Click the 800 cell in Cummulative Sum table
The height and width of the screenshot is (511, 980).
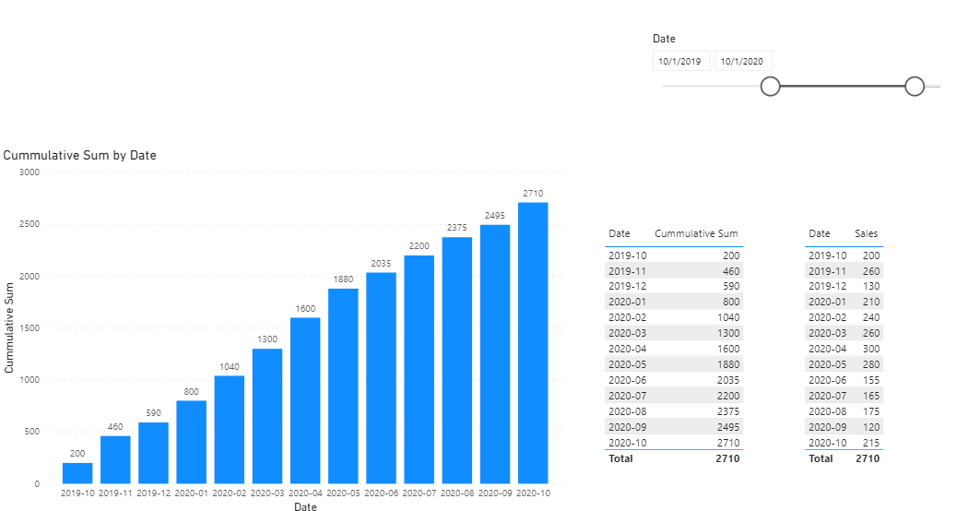731,302
